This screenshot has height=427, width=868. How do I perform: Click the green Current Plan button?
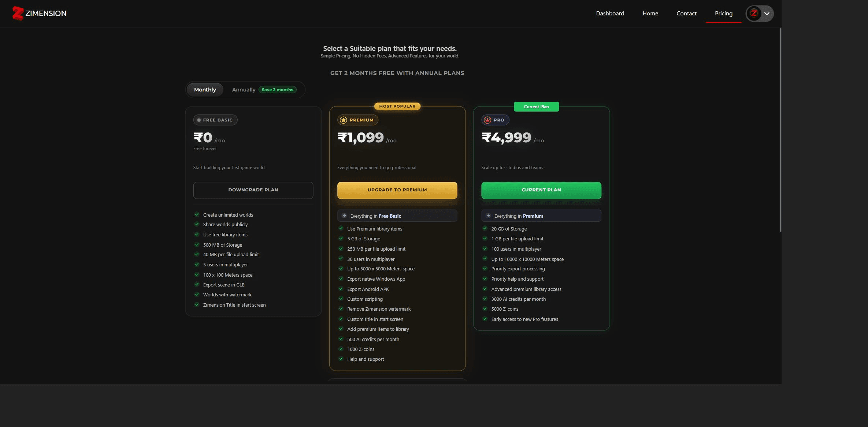point(541,190)
